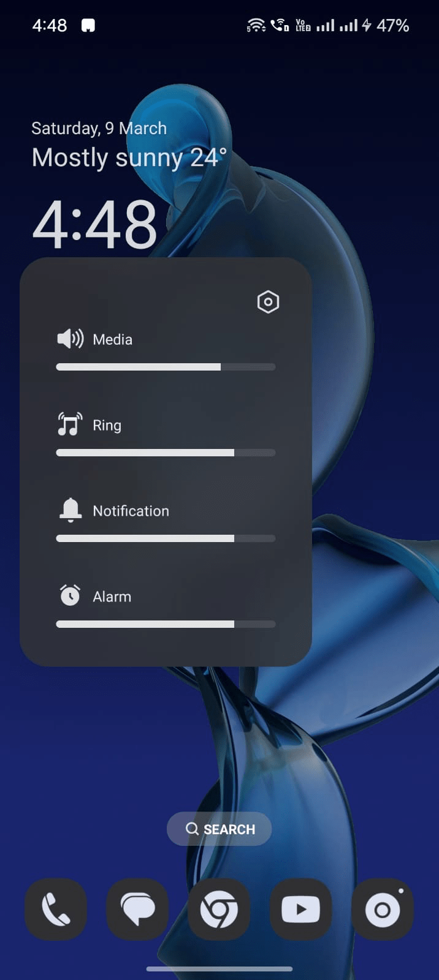Open weather from Mostly sunny 24° text

pos(129,157)
